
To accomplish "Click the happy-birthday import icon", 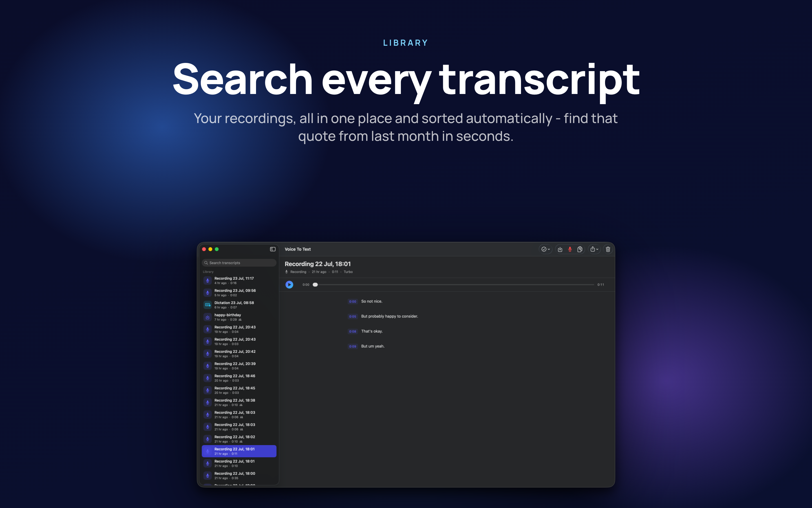I will [208, 317].
